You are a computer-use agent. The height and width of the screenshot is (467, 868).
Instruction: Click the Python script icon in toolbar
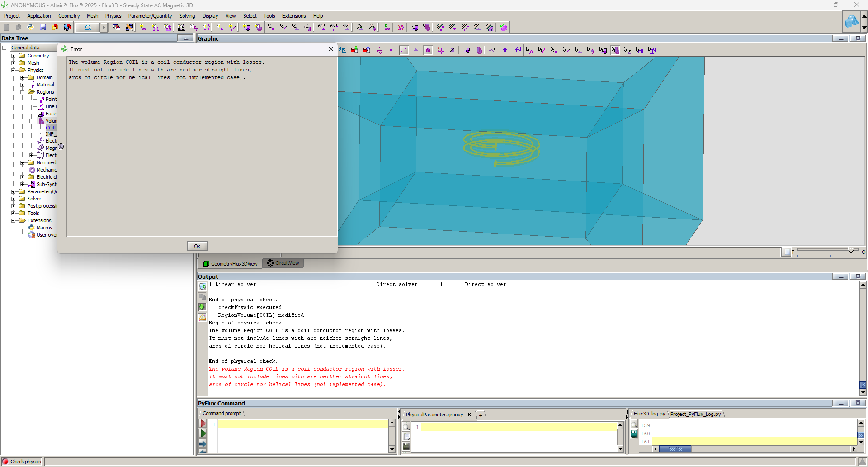31,27
